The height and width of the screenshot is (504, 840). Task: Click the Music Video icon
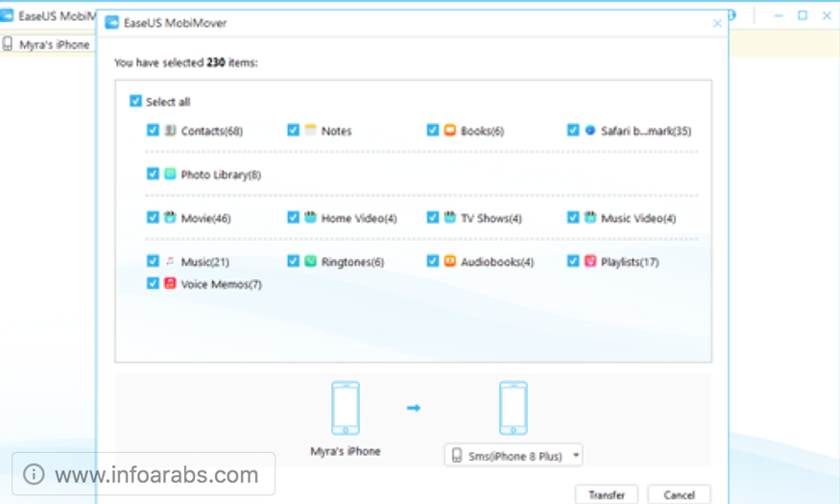click(590, 218)
